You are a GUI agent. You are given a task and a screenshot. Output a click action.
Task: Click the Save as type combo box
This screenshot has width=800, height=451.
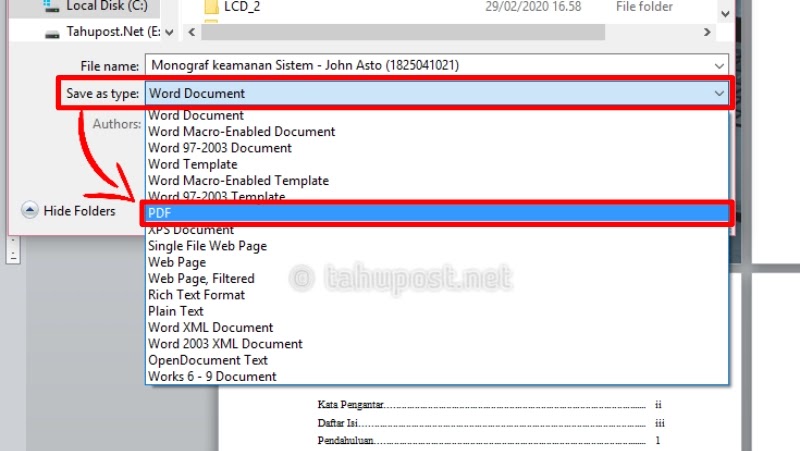tap(437, 93)
